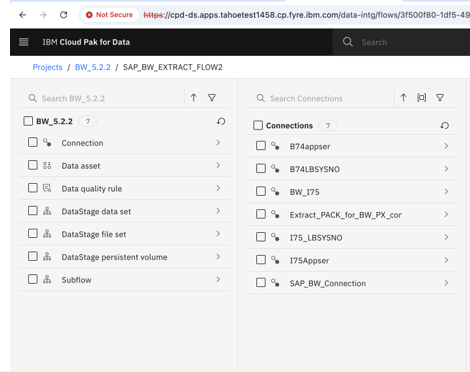Expand the Data asset chevron
Viewport: 470px width, 372px height.
point(218,165)
